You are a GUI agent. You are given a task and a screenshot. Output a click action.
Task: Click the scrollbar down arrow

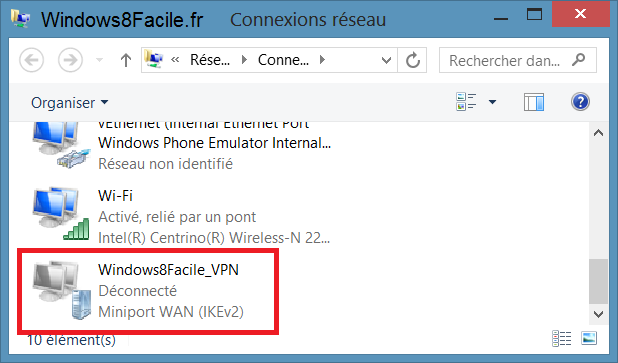[598, 314]
